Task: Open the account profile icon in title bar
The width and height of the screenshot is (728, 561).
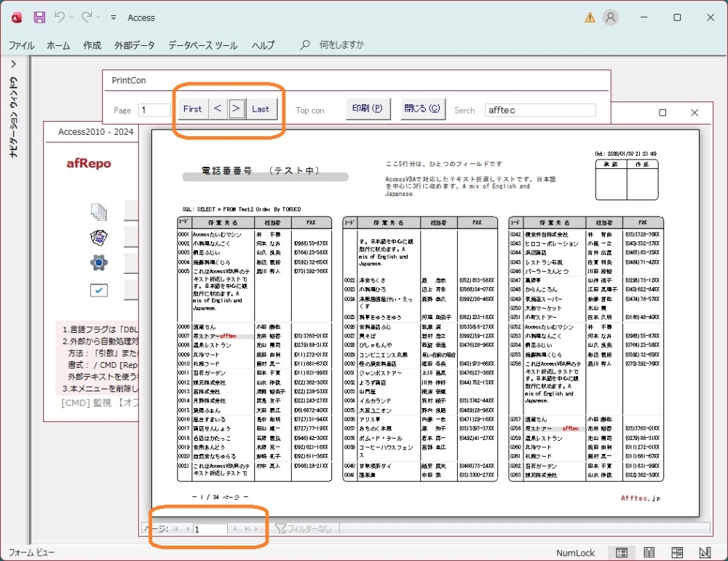Action: [x=611, y=17]
